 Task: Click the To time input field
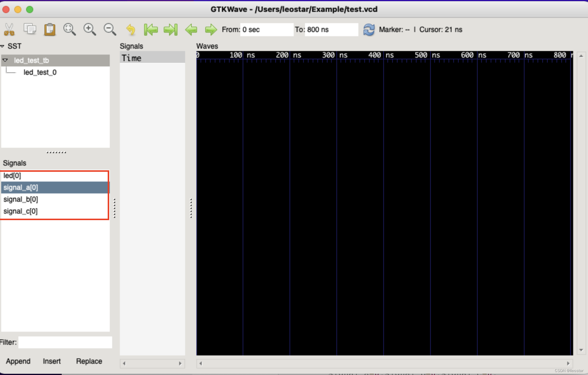tap(332, 29)
